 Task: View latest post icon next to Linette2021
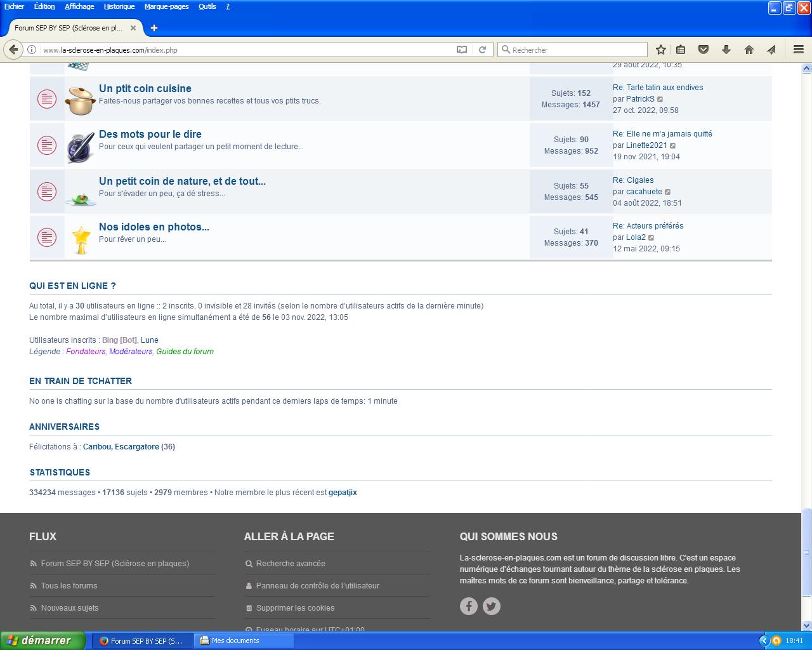click(x=673, y=145)
